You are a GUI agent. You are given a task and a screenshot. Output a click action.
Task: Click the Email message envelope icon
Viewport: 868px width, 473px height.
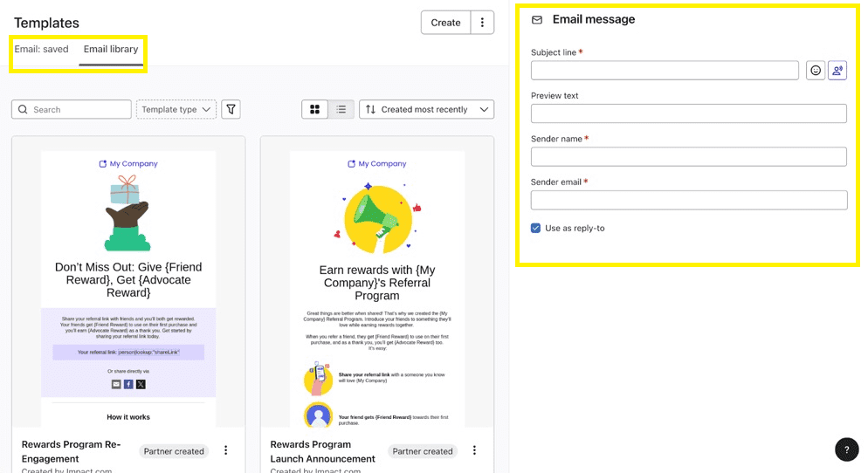pos(537,20)
